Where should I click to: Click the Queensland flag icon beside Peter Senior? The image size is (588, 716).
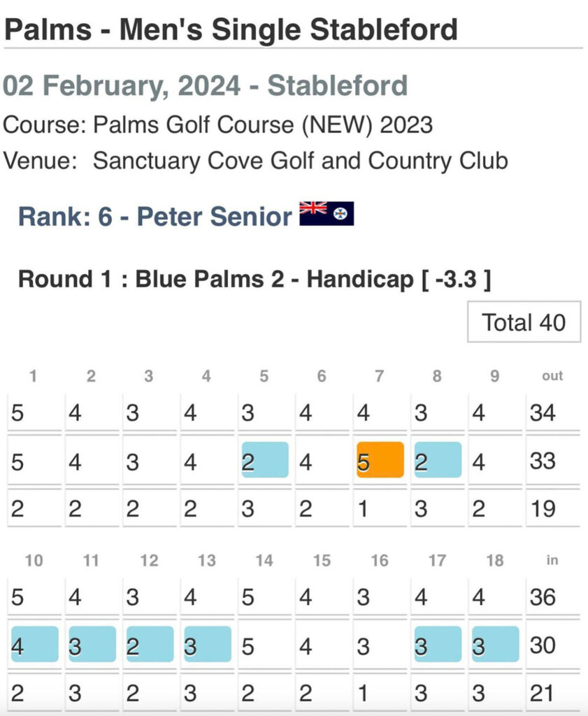pos(327,214)
